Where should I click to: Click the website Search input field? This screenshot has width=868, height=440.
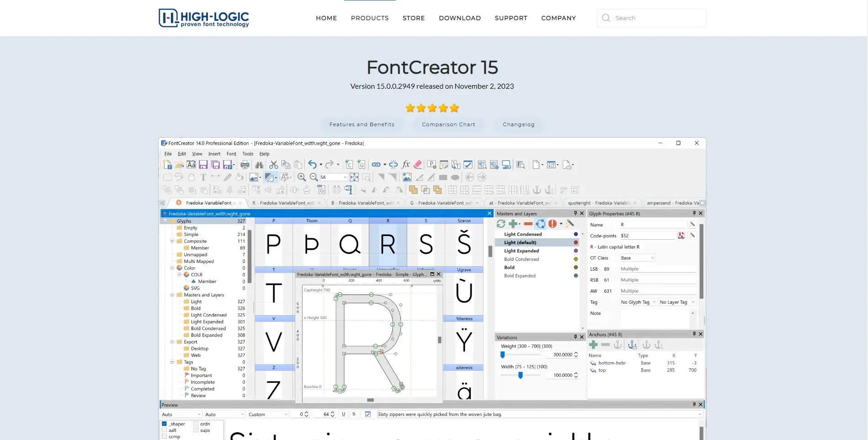click(x=651, y=18)
